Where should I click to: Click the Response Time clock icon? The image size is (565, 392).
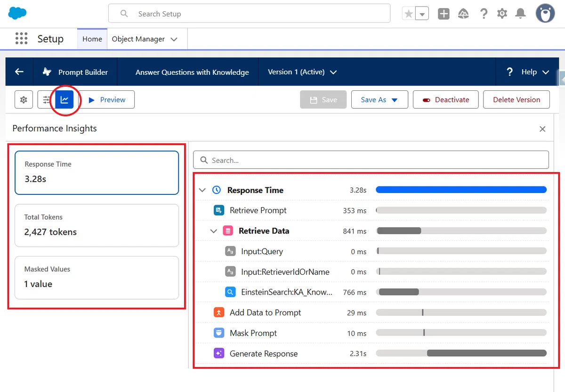point(217,190)
